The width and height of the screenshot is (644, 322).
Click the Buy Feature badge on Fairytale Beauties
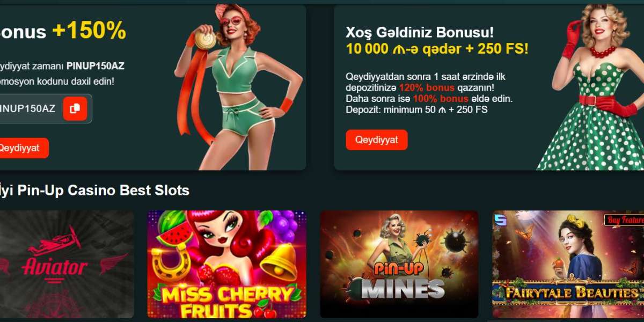(x=624, y=219)
